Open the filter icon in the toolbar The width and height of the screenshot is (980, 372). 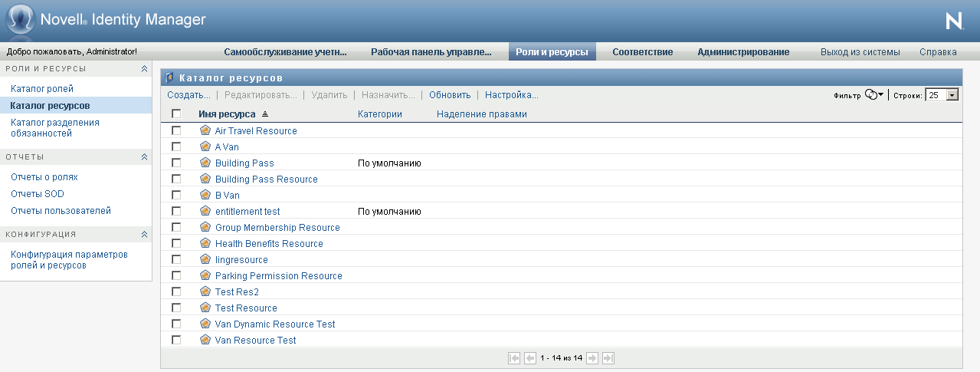point(873,95)
